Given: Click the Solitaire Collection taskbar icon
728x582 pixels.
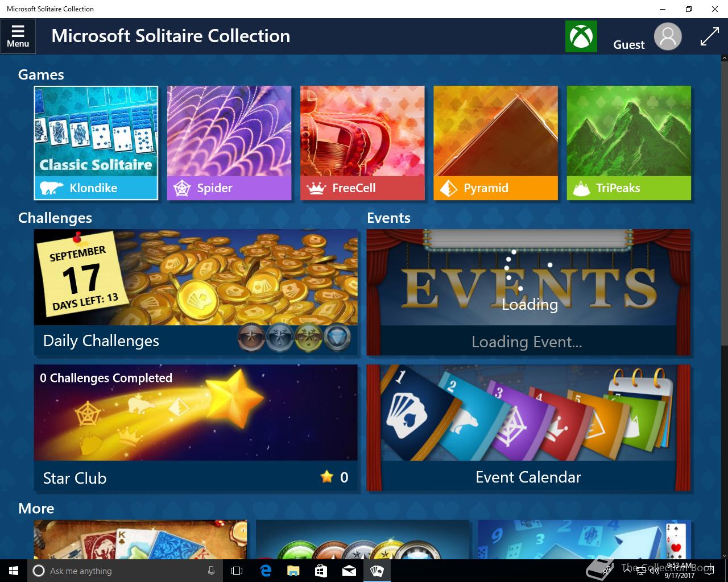Looking at the screenshot, I should coord(377,571).
